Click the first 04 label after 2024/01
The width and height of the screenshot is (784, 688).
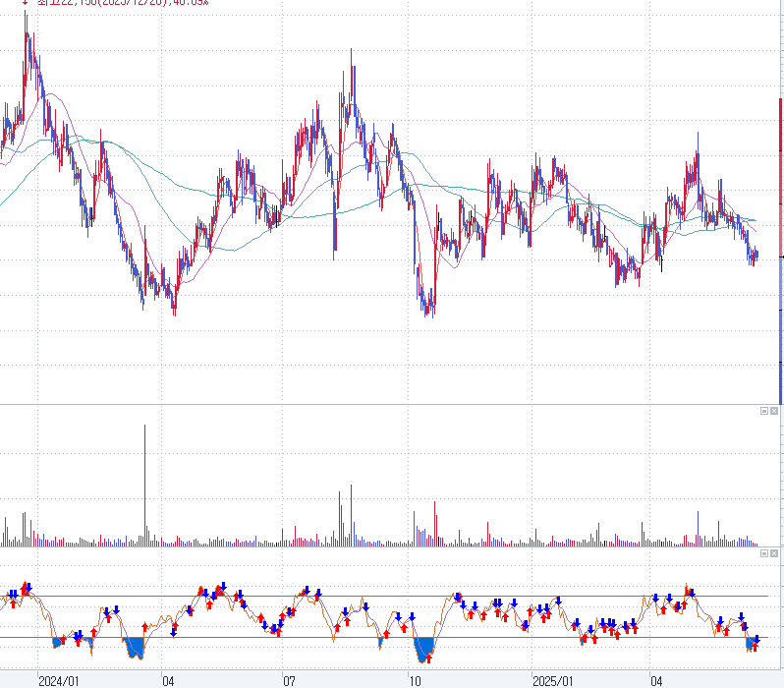pos(169,680)
